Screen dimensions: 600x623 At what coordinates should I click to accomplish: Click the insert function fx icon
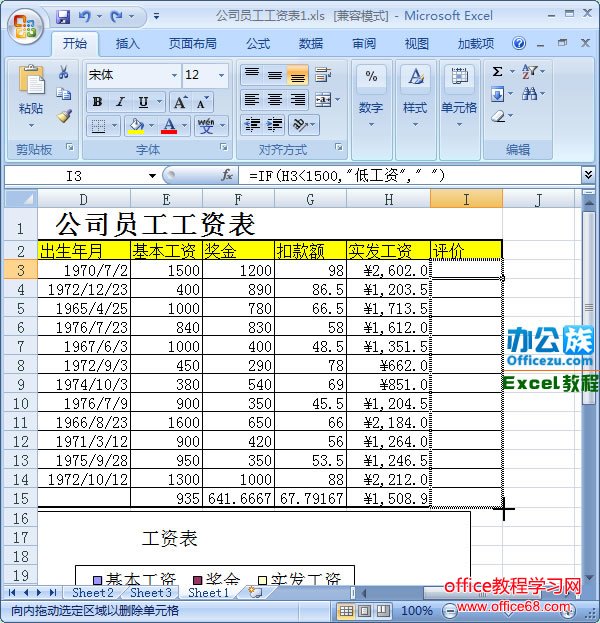(x=227, y=175)
